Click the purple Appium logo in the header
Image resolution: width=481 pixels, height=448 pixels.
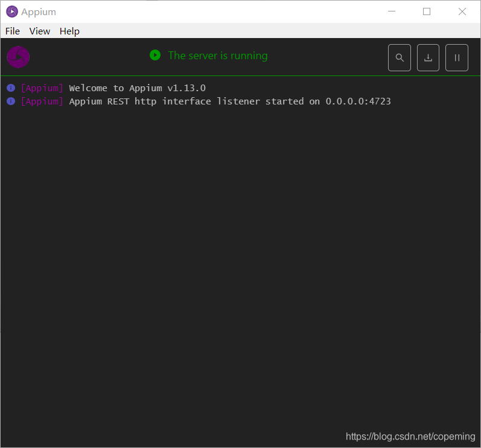(18, 57)
